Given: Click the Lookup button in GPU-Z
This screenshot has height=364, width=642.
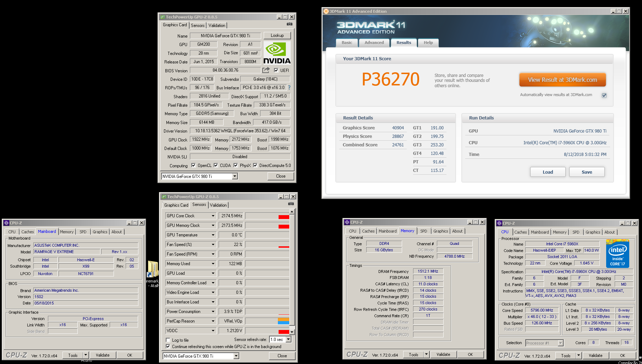Looking at the screenshot, I should [x=277, y=35].
